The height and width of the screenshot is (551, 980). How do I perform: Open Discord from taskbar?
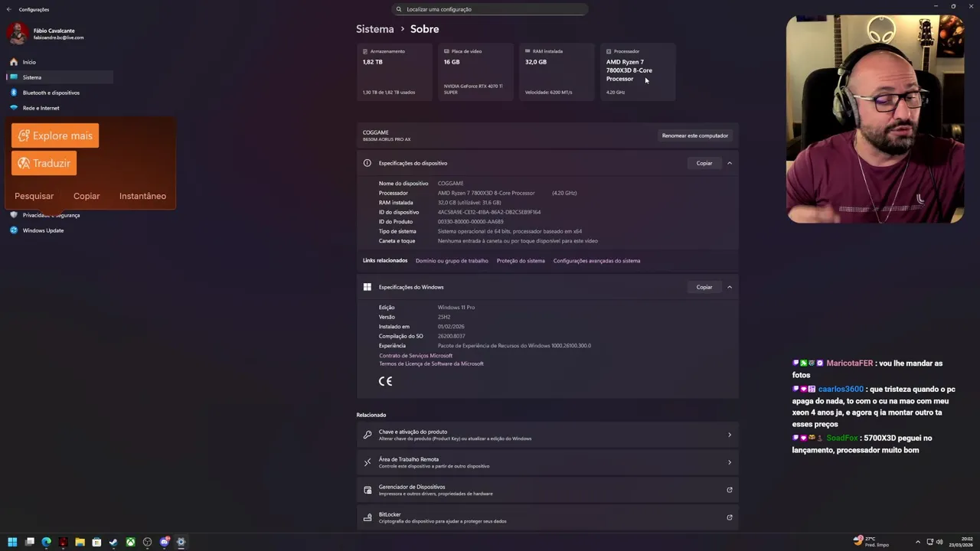[x=164, y=542]
